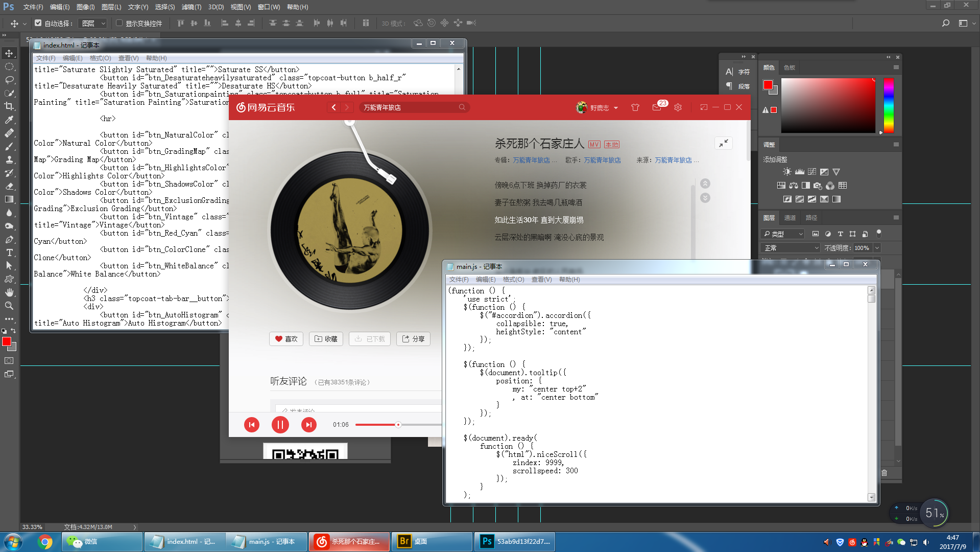Image resolution: width=980 pixels, height=552 pixels.
Task: Select the Clone Stamp tool
Action: (9, 159)
